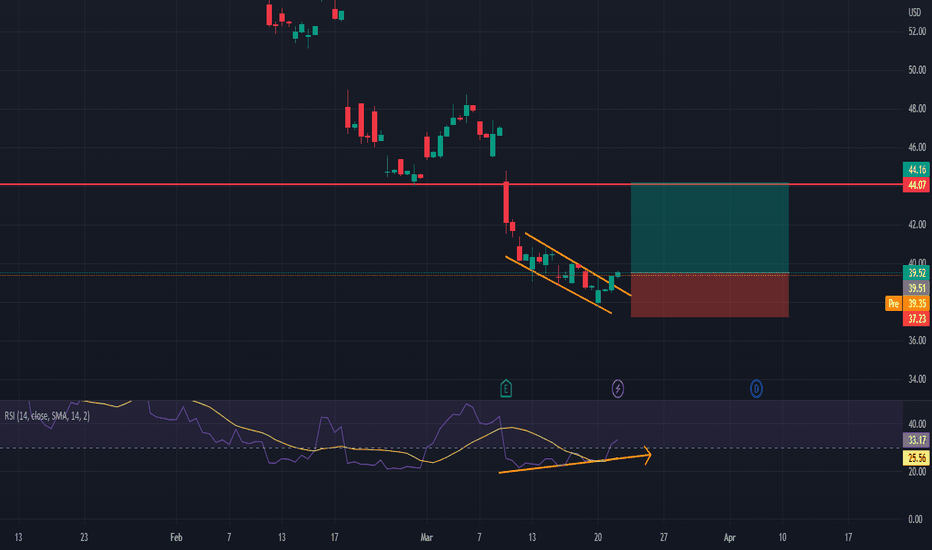This screenshot has width=932, height=550.
Task: Click the 39.51 gray price label
Action: 916,288
